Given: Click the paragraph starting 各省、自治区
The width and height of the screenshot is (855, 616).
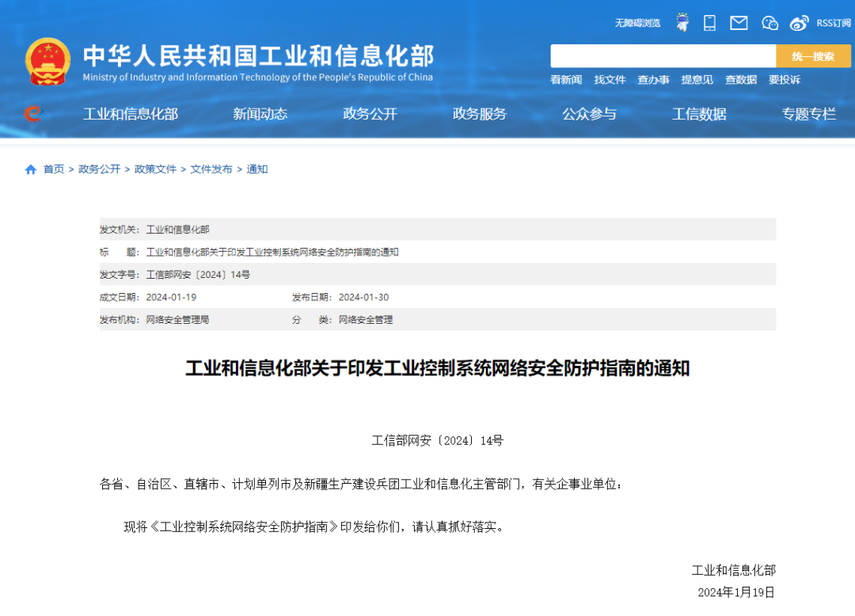Looking at the screenshot, I should [x=361, y=484].
